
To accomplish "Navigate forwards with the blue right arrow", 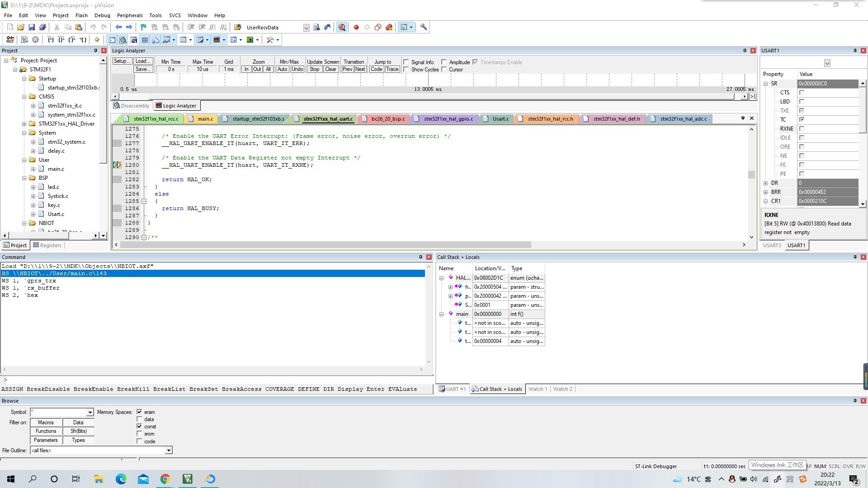I will [129, 27].
